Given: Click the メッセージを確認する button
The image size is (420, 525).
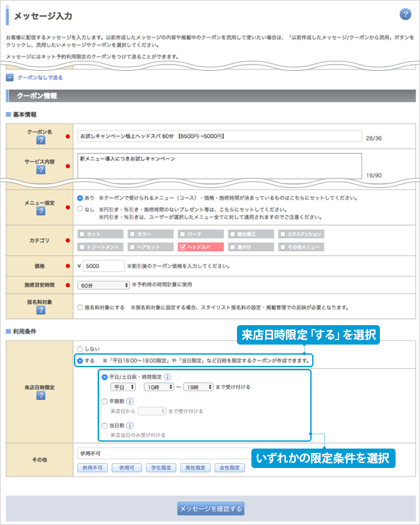Looking at the screenshot, I should pos(210,508).
